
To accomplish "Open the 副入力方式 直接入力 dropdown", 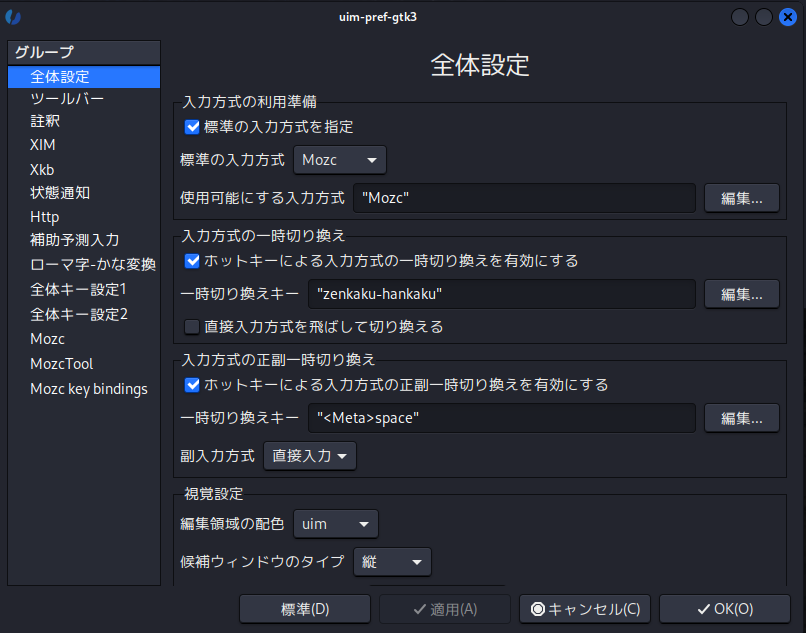I will point(309,456).
